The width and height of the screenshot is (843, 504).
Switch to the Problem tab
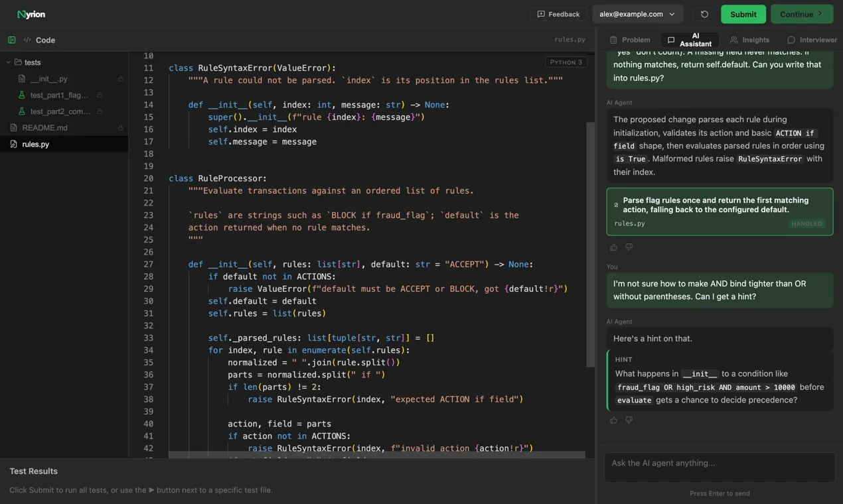pos(630,40)
